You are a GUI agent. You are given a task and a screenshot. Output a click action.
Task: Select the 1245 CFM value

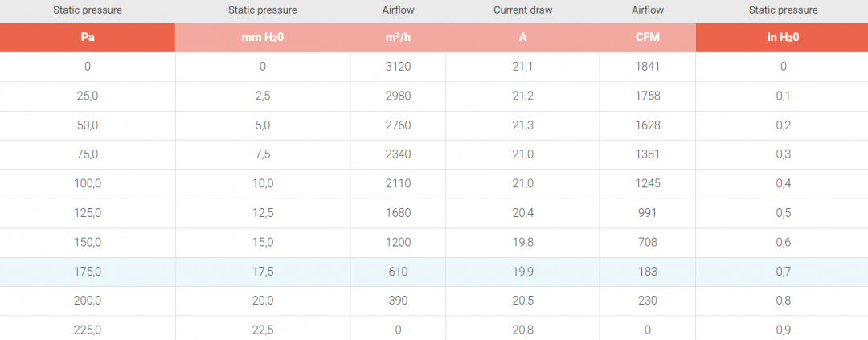(x=647, y=183)
